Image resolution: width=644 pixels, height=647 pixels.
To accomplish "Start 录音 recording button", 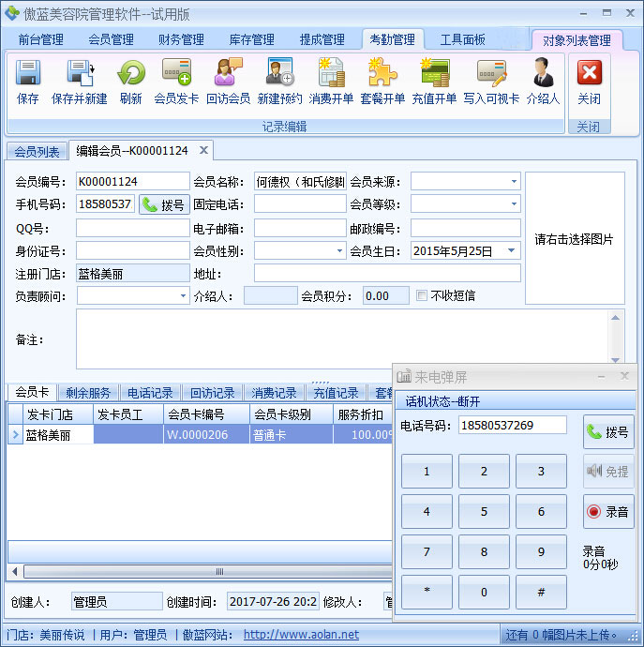I will pos(608,512).
